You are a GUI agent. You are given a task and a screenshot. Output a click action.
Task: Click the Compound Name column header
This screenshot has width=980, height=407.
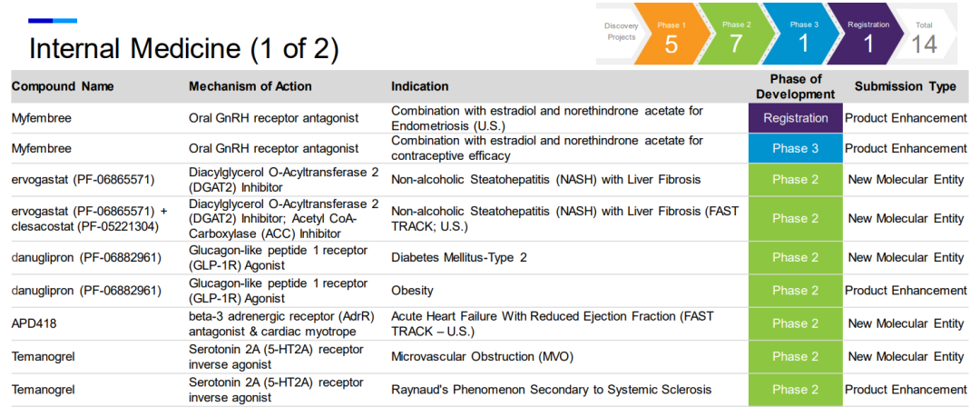tap(63, 86)
